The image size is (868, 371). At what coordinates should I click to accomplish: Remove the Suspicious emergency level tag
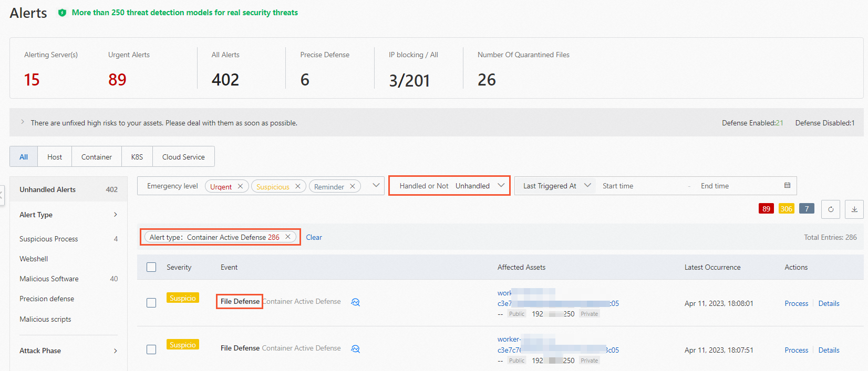point(298,186)
